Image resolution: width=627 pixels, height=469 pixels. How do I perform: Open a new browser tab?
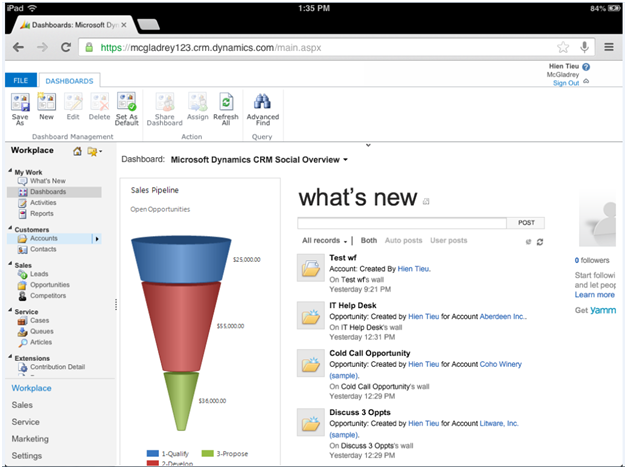point(149,25)
